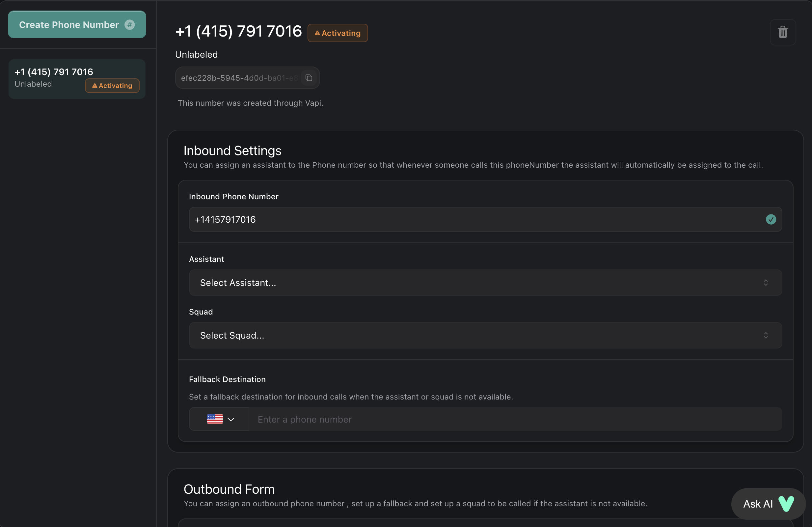
Task: Click the Inbound Settings section heading
Action: 232,151
